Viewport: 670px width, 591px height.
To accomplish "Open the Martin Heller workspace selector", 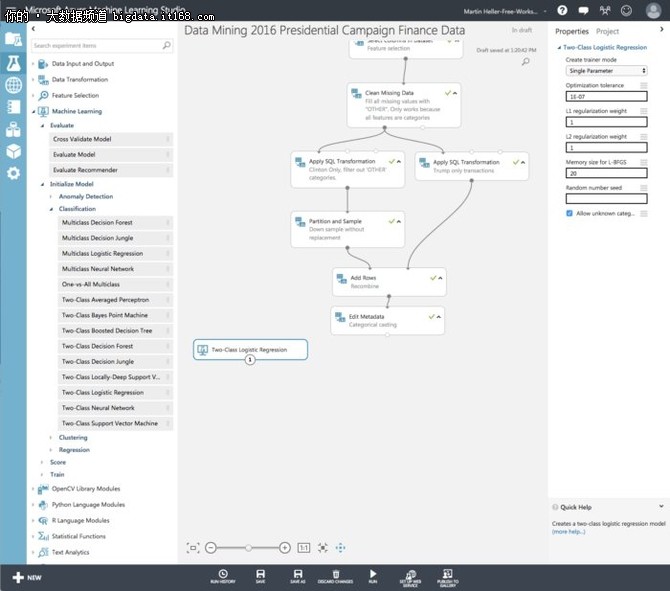I will (504, 12).
